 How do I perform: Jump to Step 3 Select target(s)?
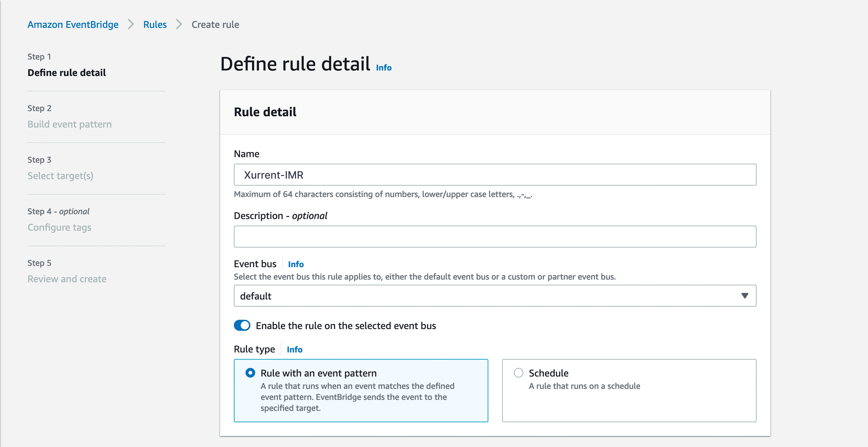click(x=60, y=176)
